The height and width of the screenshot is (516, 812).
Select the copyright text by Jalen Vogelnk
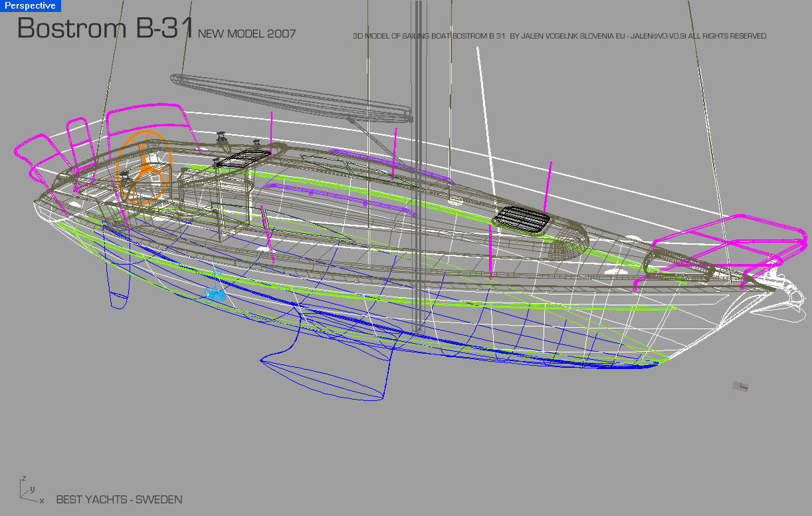[x=559, y=36]
